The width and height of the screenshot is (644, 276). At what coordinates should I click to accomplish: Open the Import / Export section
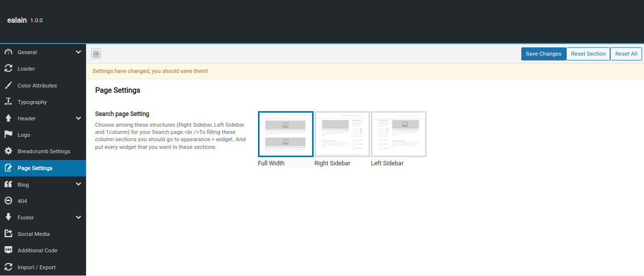[43, 267]
